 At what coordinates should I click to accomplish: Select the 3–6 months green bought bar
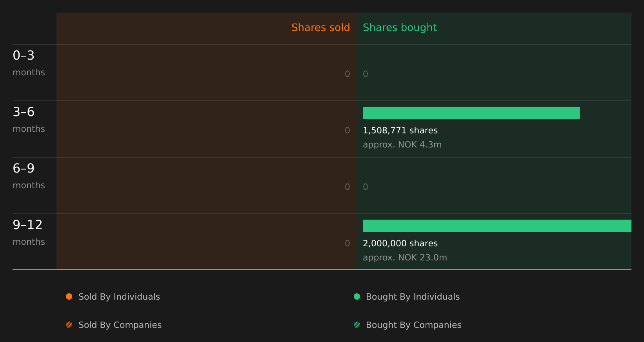point(471,113)
